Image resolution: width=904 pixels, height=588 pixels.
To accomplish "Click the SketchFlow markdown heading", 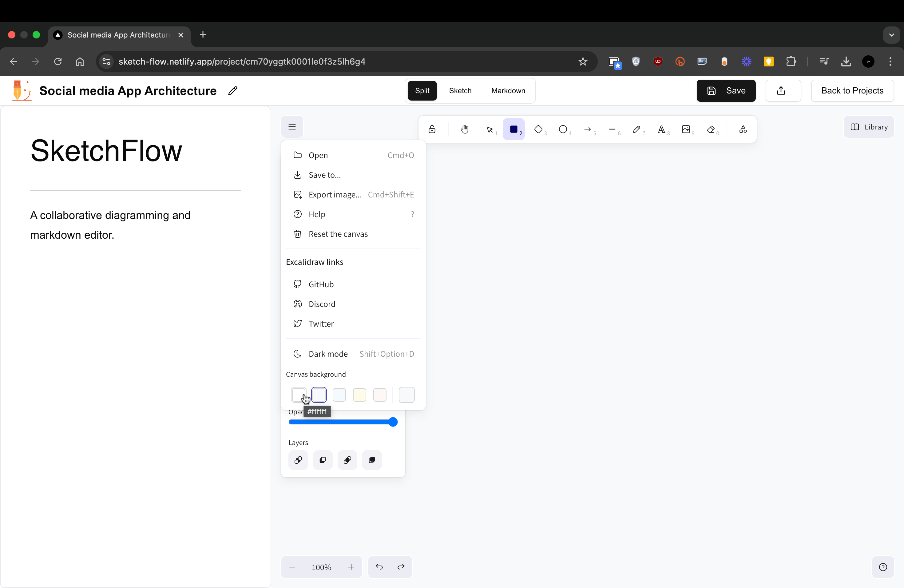I will 106,150.
